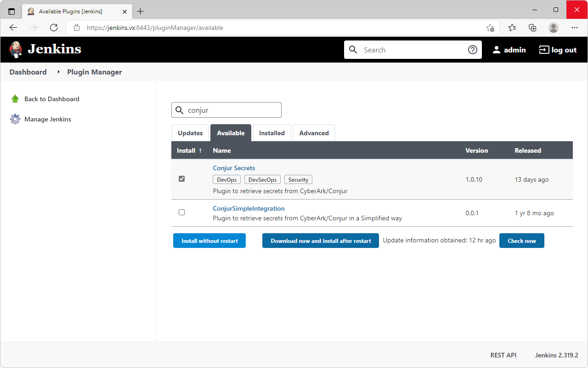Check the ConjurSimpleIntegration install checkbox
The width and height of the screenshot is (588, 368).
tap(181, 213)
